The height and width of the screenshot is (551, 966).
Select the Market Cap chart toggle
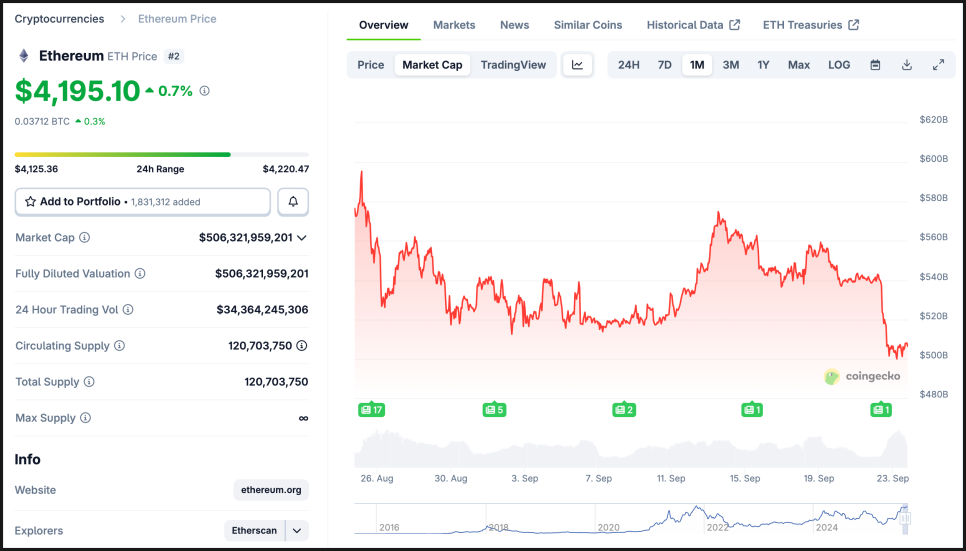point(432,65)
